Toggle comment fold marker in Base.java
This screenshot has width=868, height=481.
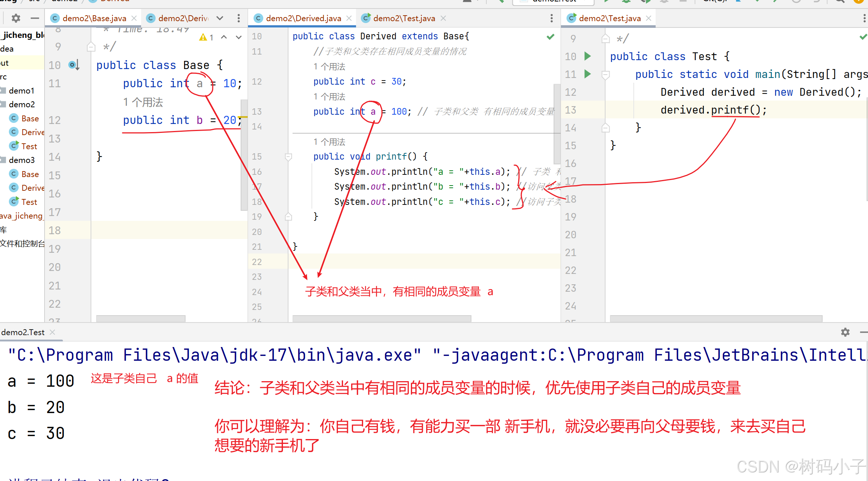click(x=91, y=47)
